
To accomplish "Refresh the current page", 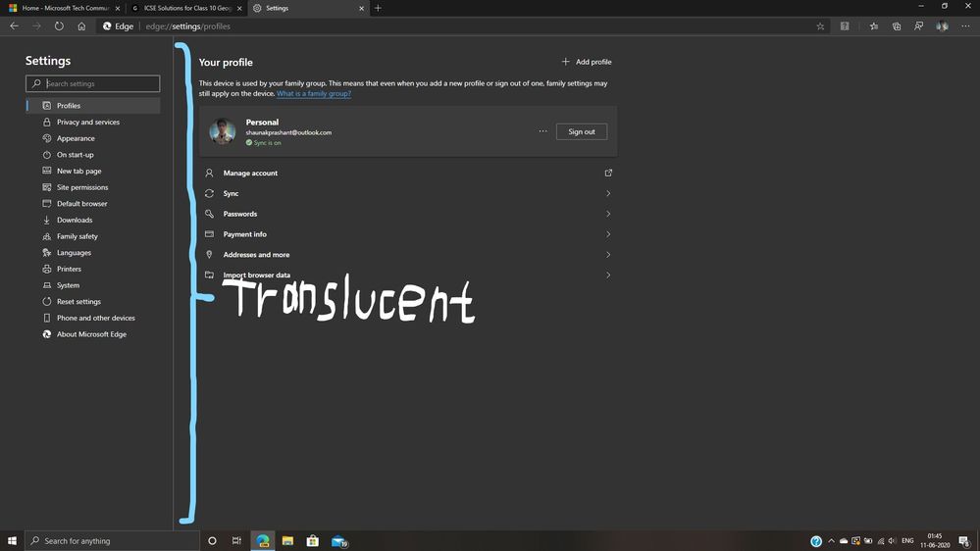I will [59, 26].
